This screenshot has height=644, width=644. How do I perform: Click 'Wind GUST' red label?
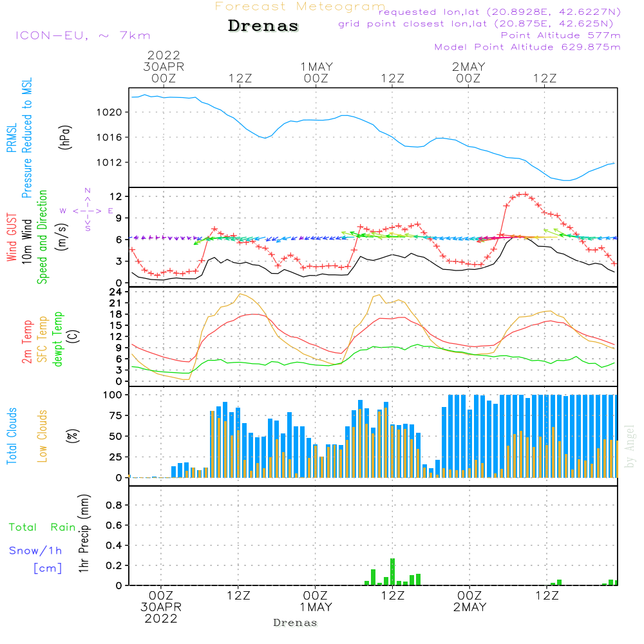(x=12, y=237)
